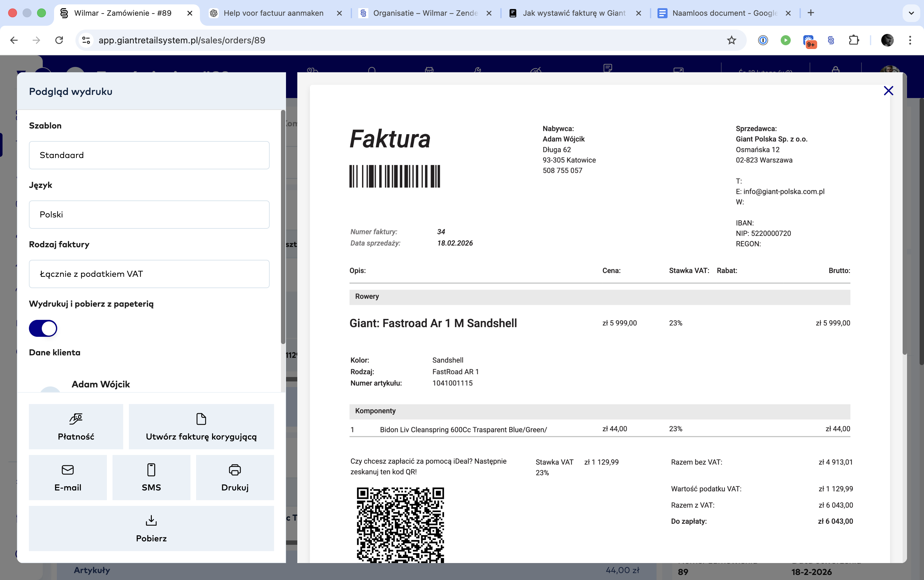Send invoice via SMS icon

pyautogui.click(x=151, y=470)
